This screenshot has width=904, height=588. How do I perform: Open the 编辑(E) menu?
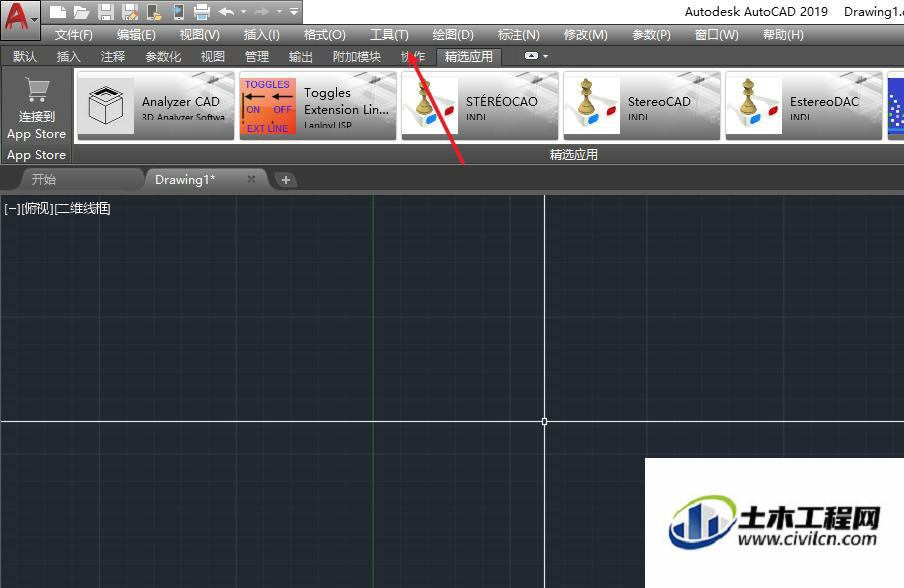click(136, 35)
